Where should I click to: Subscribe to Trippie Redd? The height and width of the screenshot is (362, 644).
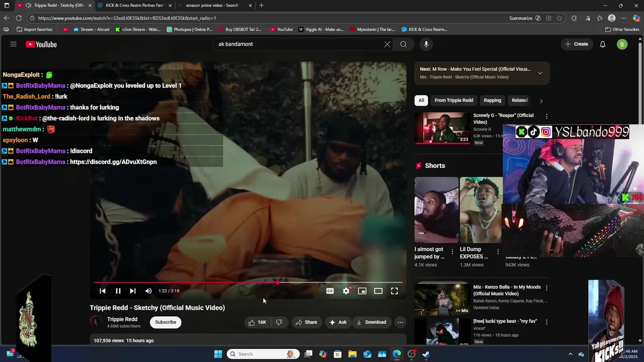[x=166, y=322]
